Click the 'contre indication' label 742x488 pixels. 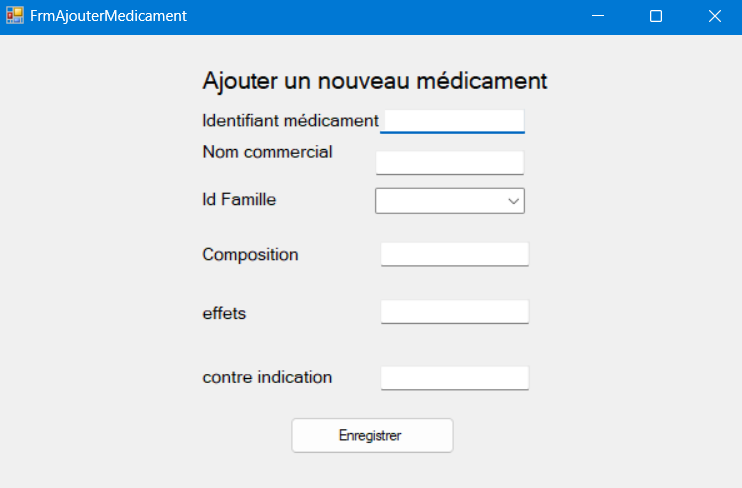[x=267, y=377]
